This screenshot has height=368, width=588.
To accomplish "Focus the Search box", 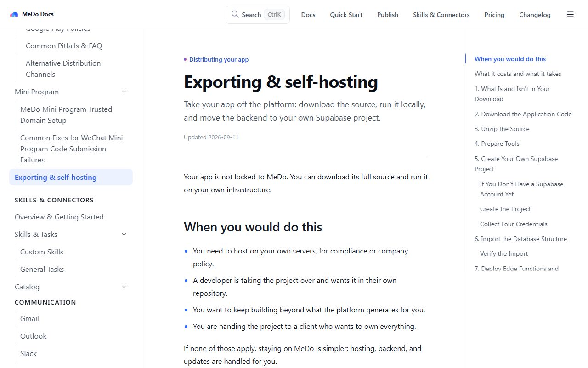I will (258, 15).
